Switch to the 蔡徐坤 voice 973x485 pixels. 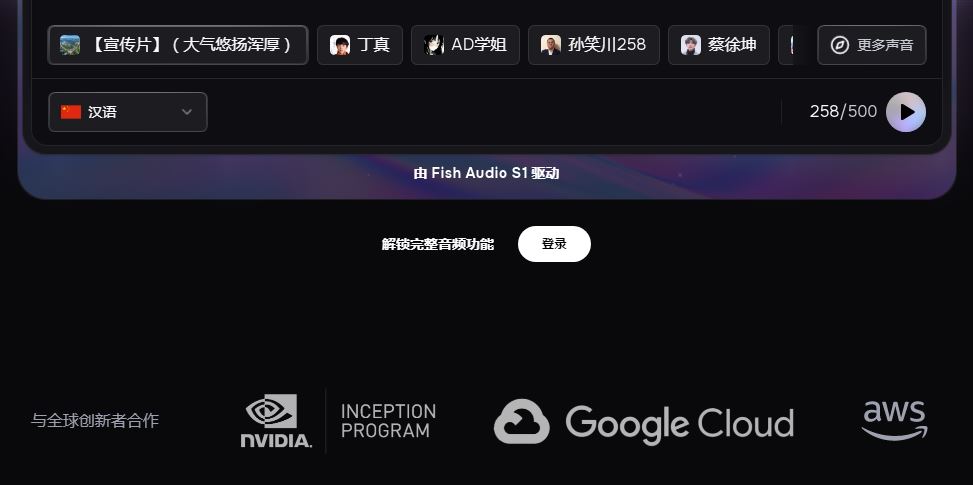[x=719, y=45]
